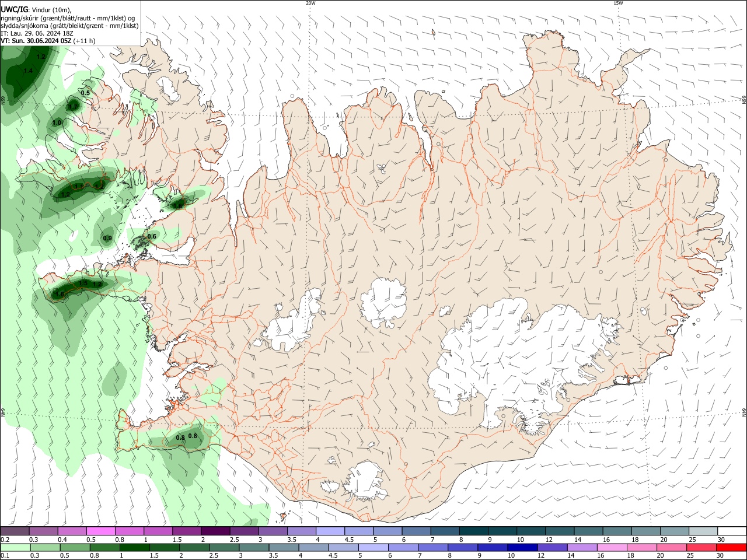Click the 'VT: Sun. 30.06.2024 05Z (+11 h)' line
This screenshot has height=560, width=747.
click(x=48, y=41)
